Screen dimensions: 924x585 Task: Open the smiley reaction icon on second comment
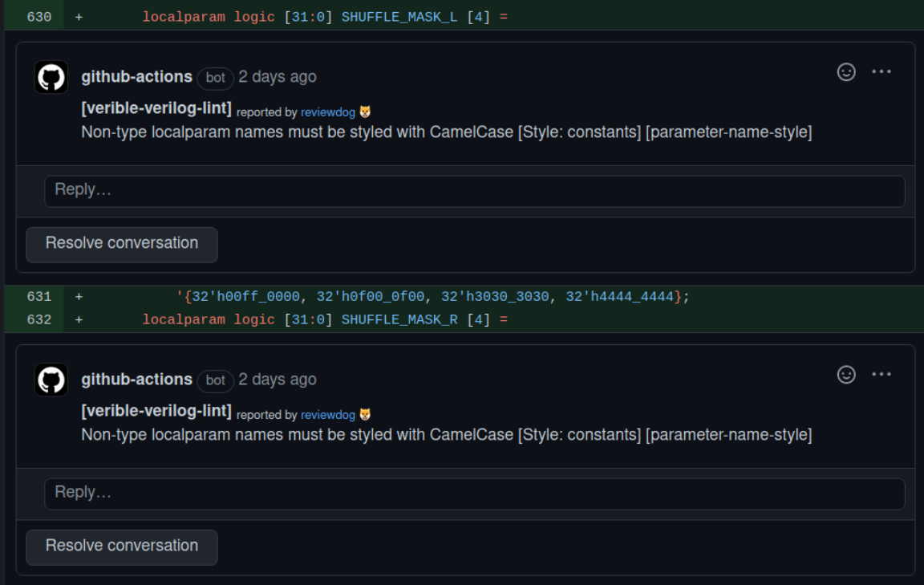(x=846, y=374)
